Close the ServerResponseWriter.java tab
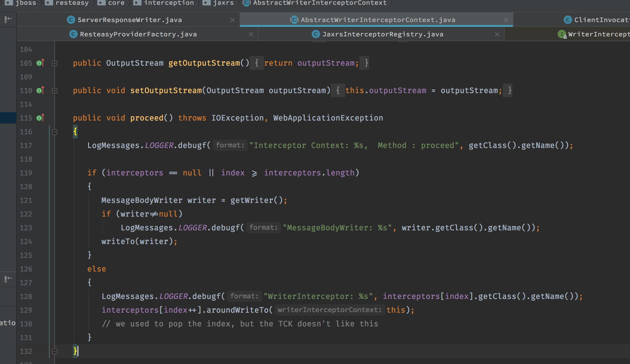The width and height of the screenshot is (630, 364). tap(233, 20)
